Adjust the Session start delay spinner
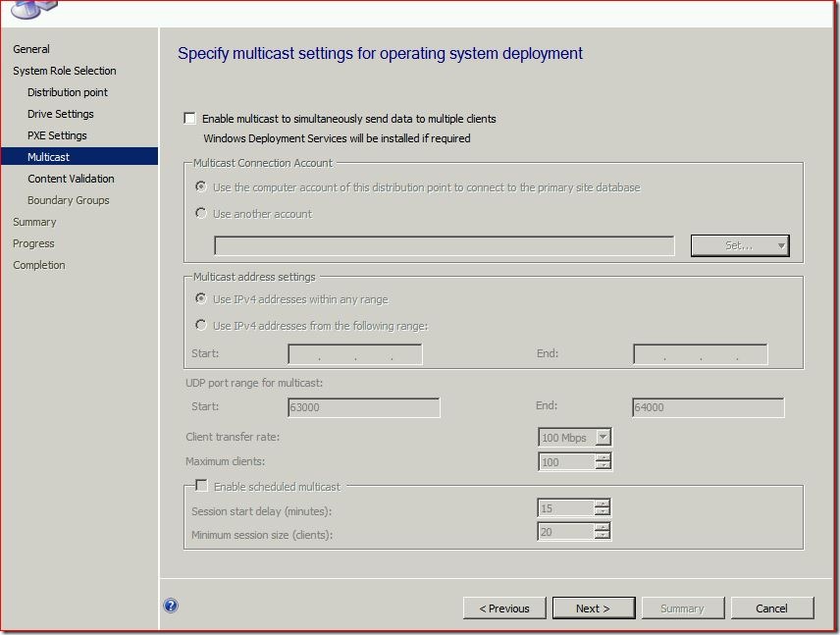This screenshot has height=635, width=840. (603, 508)
